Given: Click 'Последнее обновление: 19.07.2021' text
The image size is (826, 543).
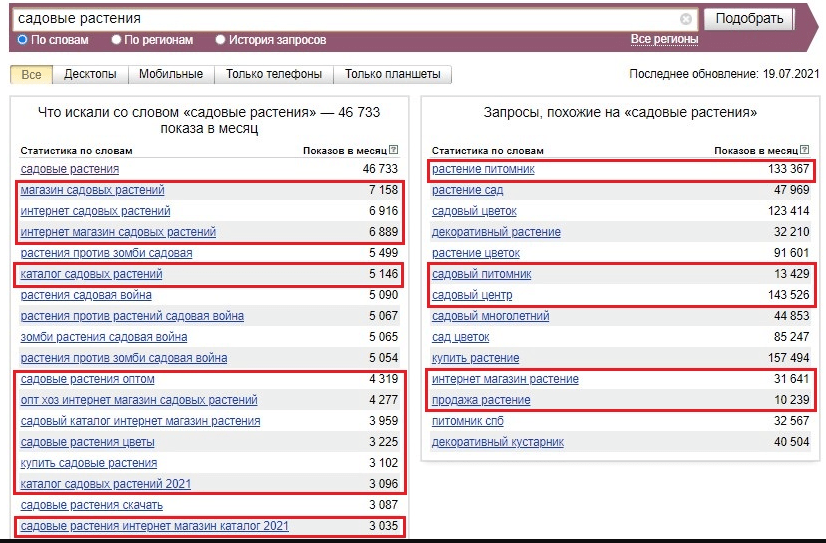Looking at the screenshot, I should pyautogui.click(x=724, y=74).
